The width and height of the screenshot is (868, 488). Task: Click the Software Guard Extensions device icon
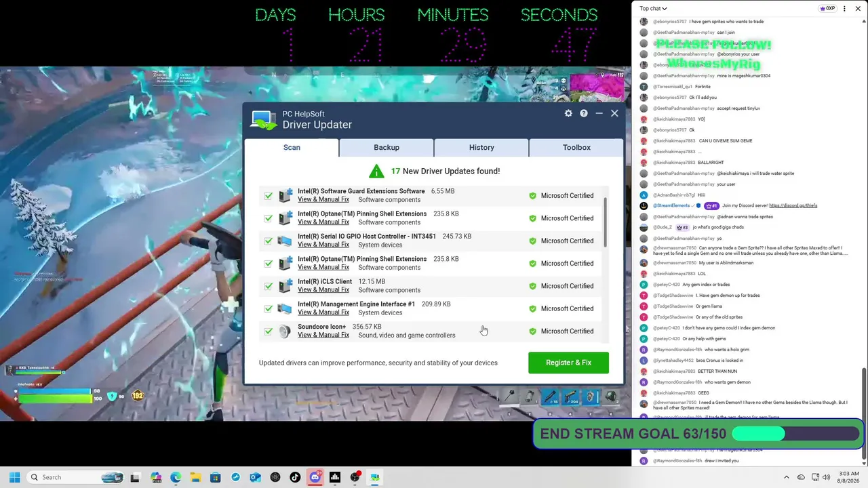click(285, 195)
